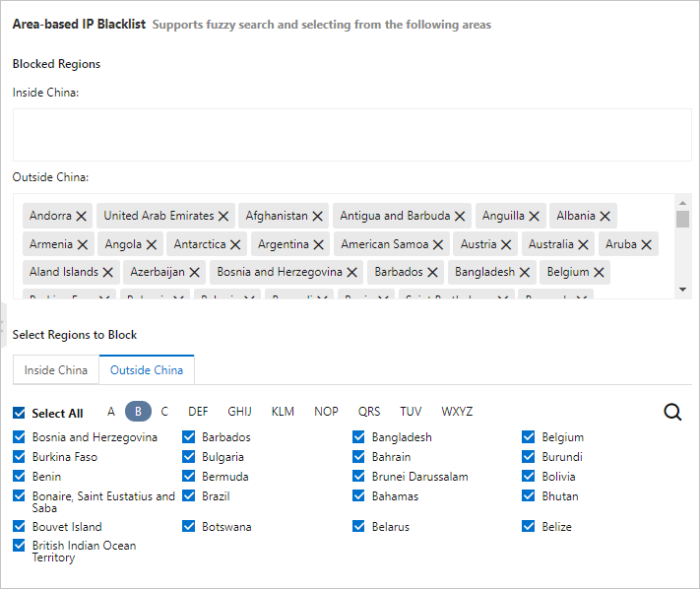Viewport: 700px width, 589px height.
Task: Switch to the Inside China tab
Action: click(x=56, y=370)
